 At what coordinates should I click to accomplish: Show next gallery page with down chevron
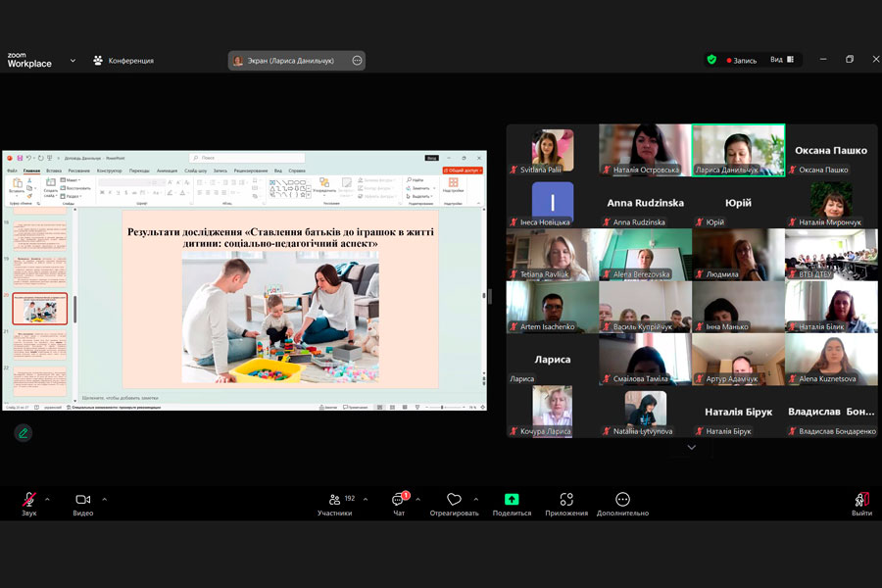click(692, 447)
